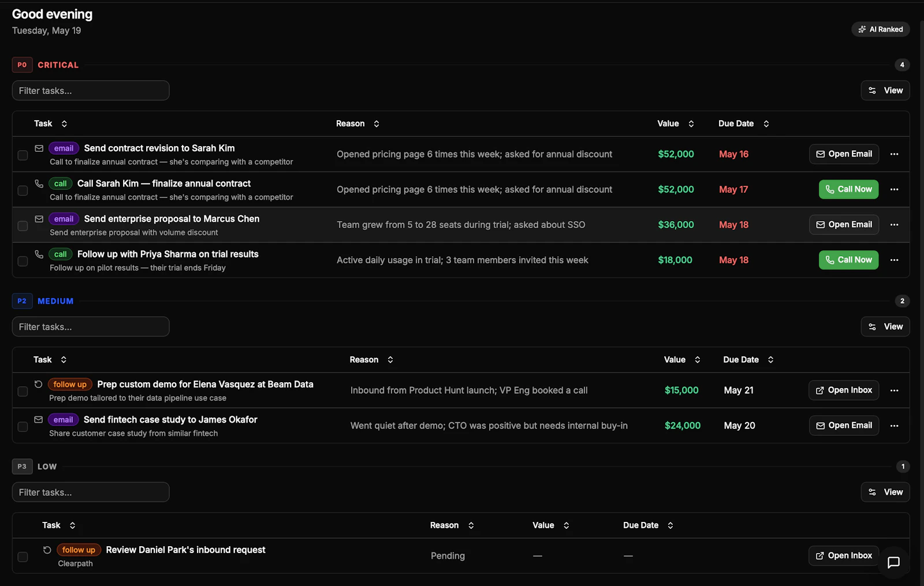Viewport: 924px width, 586px height.
Task: Sort Low table by Due Date column
Action: point(649,525)
